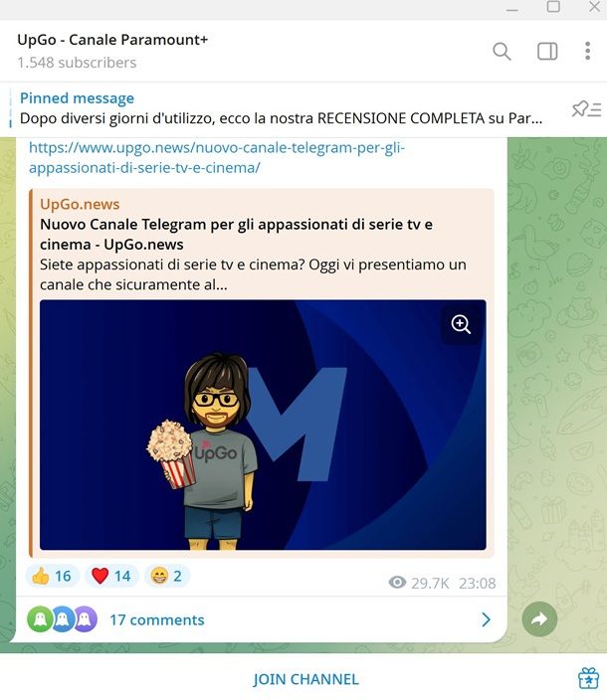
Task: Open the 17 comments thread
Action: [157, 619]
